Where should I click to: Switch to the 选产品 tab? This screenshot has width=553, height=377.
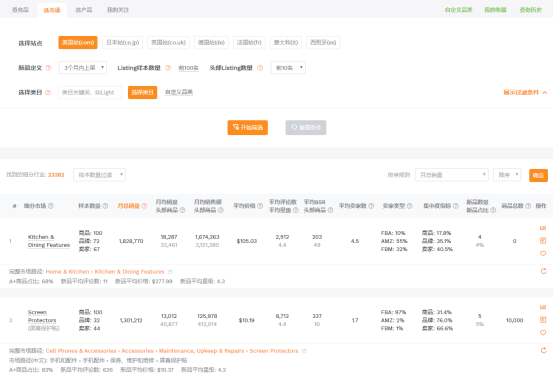click(84, 10)
